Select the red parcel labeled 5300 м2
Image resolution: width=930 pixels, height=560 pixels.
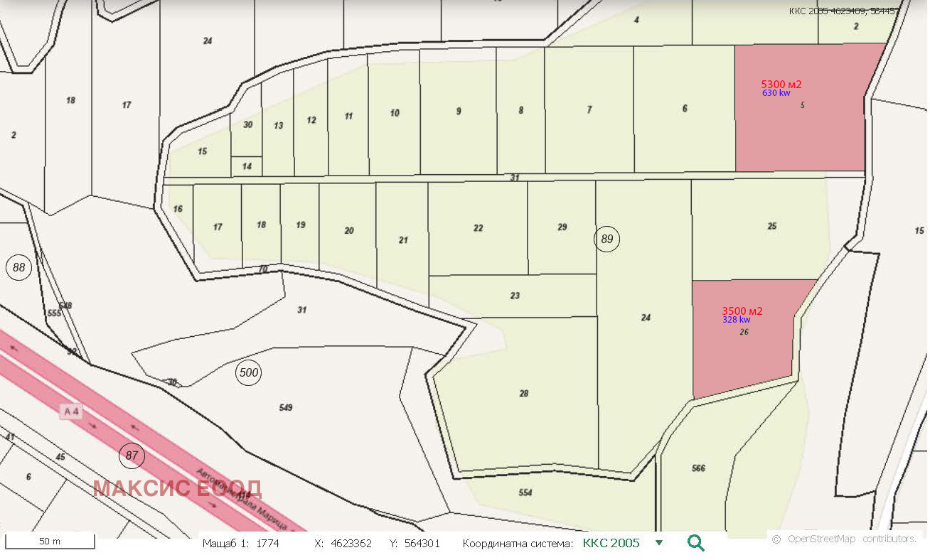(800, 108)
